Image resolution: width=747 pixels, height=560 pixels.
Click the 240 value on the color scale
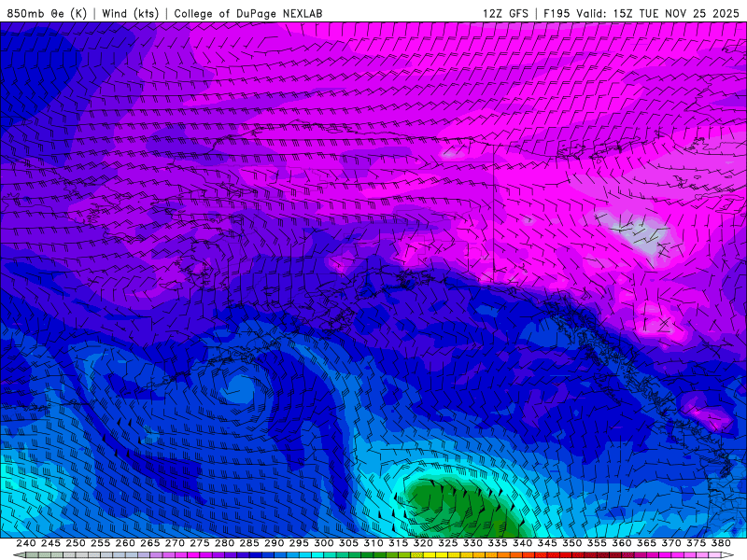[26, 543]
